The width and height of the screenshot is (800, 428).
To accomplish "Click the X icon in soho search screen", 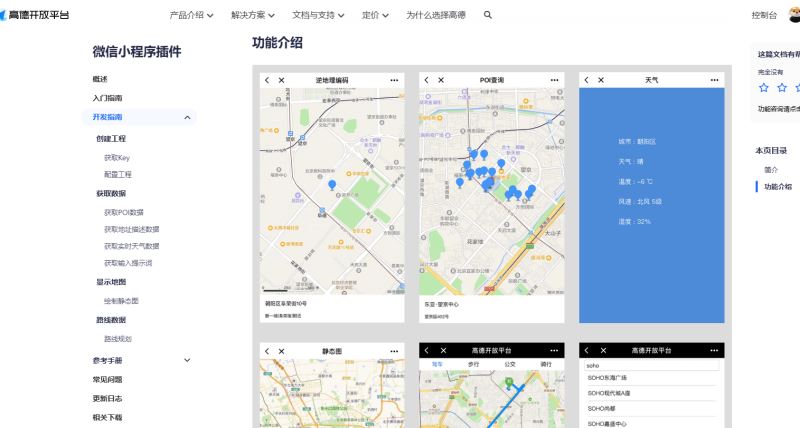I will [x=603, y=350].
